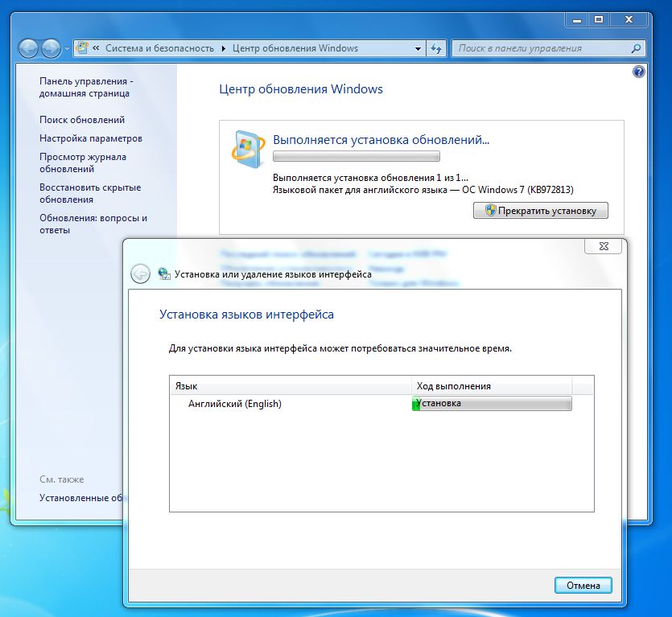The width and height of the screenshot is (672, 617).
Task: Expand the arrow after "Система и безопасность" breadcrumb
Action: (x=224, y=48)
